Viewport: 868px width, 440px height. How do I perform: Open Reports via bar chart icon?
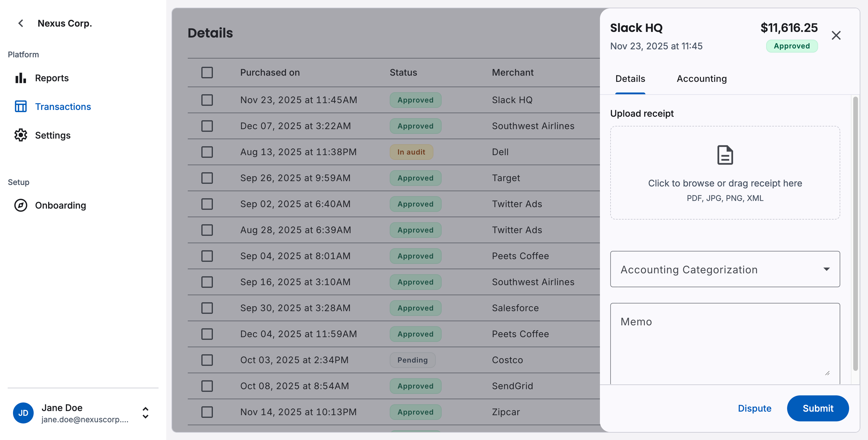(21, 78)
